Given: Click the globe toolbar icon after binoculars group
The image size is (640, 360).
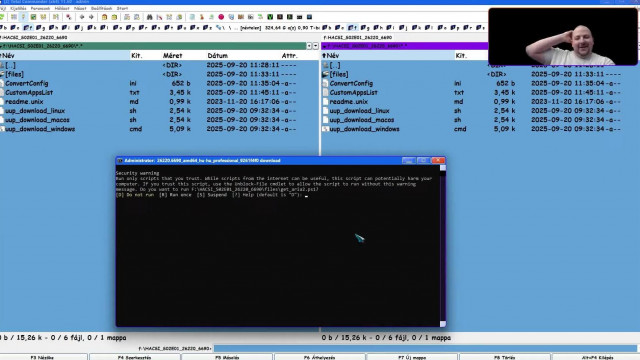Looking at the screenshot, I should coord(179,17).
